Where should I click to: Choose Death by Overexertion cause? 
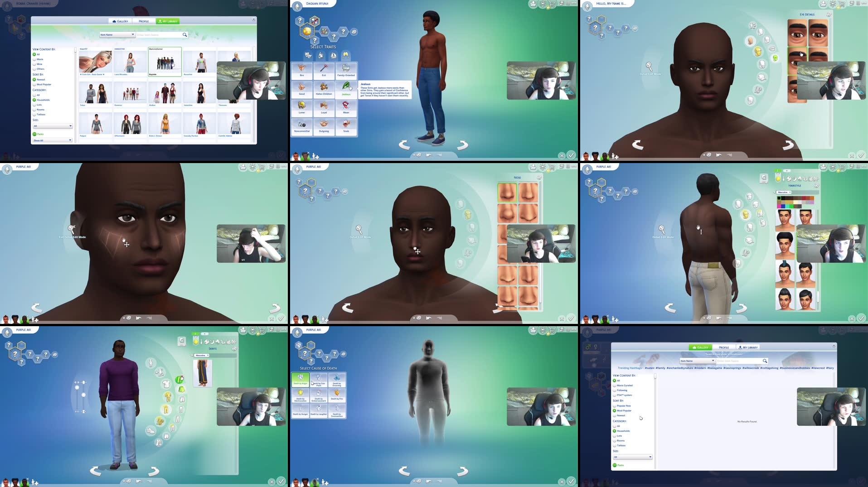337,410
